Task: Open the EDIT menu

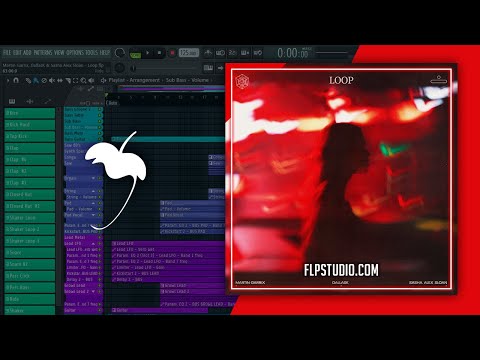Action: coord(17,53)
